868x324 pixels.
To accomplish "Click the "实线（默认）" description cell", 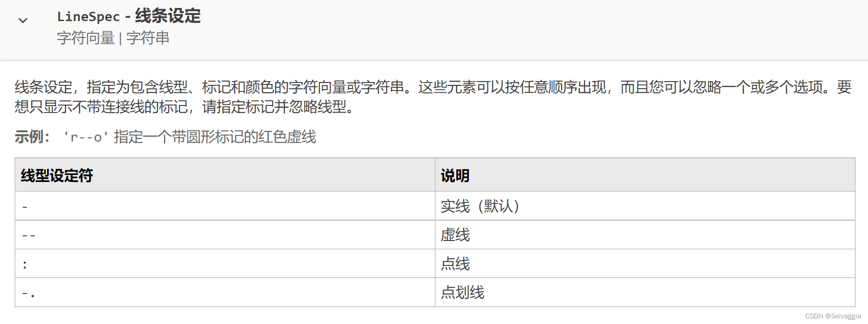I will [480, 206].
